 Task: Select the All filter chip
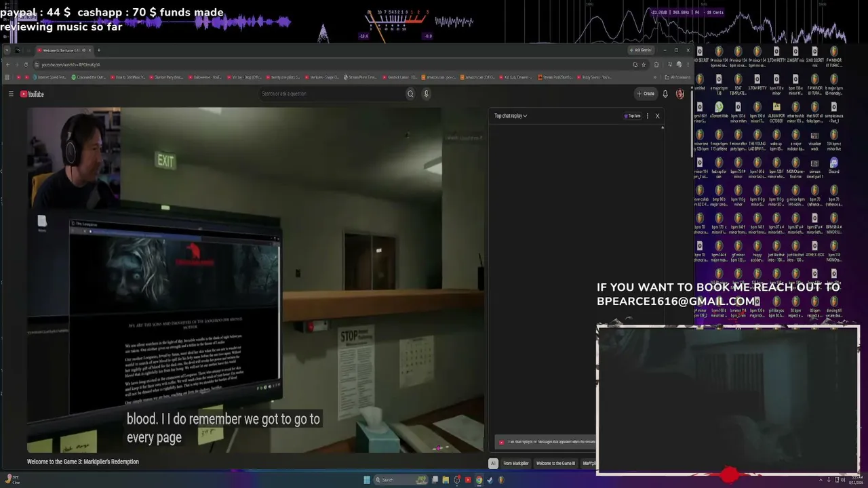click(493, 464)
